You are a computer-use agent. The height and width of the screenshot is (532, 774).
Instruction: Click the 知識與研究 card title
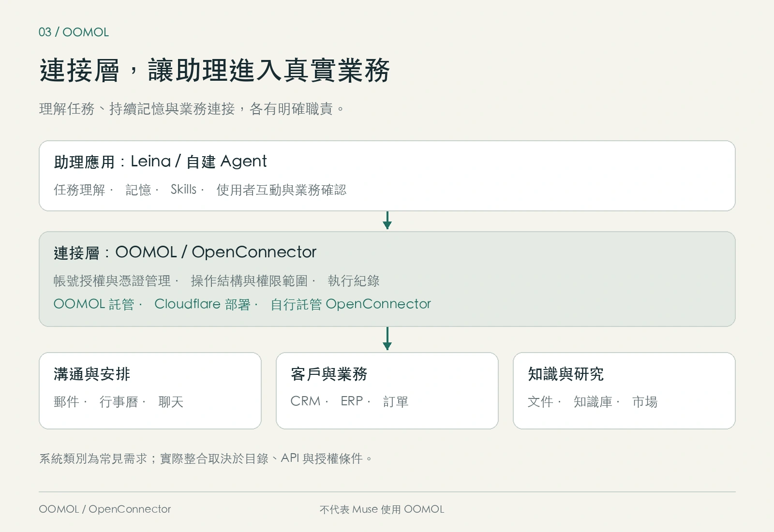pos(566,374)
